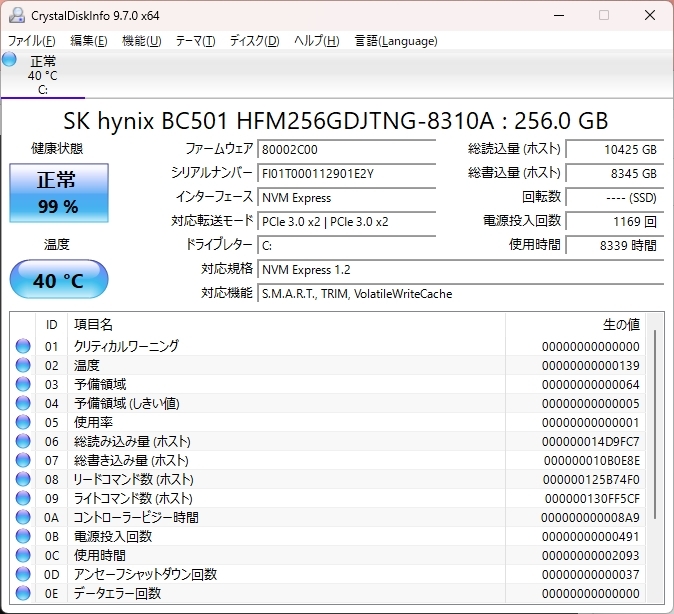This screenshot has height=614, width=674.
Task: Click status orb for row 0C 使用時間
Action: pyautogui.click(x=23, y=555)
